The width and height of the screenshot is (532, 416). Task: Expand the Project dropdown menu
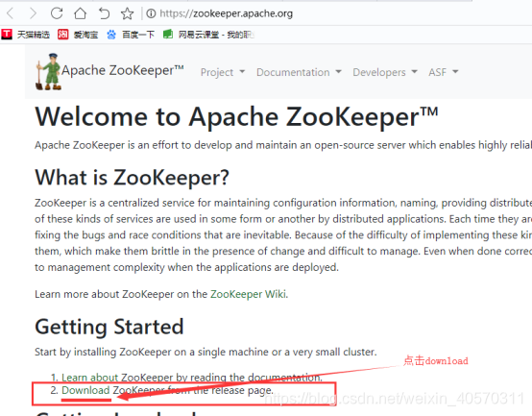coord(223,72)
